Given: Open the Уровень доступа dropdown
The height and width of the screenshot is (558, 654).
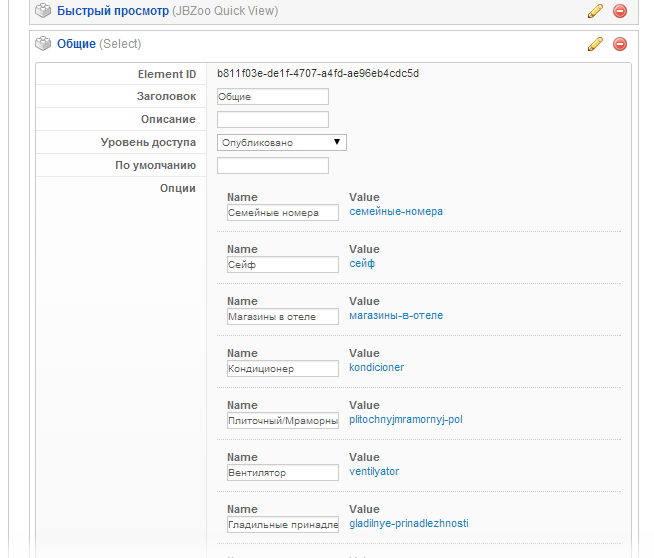Looking at the screenshot, I should click(281, 143).
